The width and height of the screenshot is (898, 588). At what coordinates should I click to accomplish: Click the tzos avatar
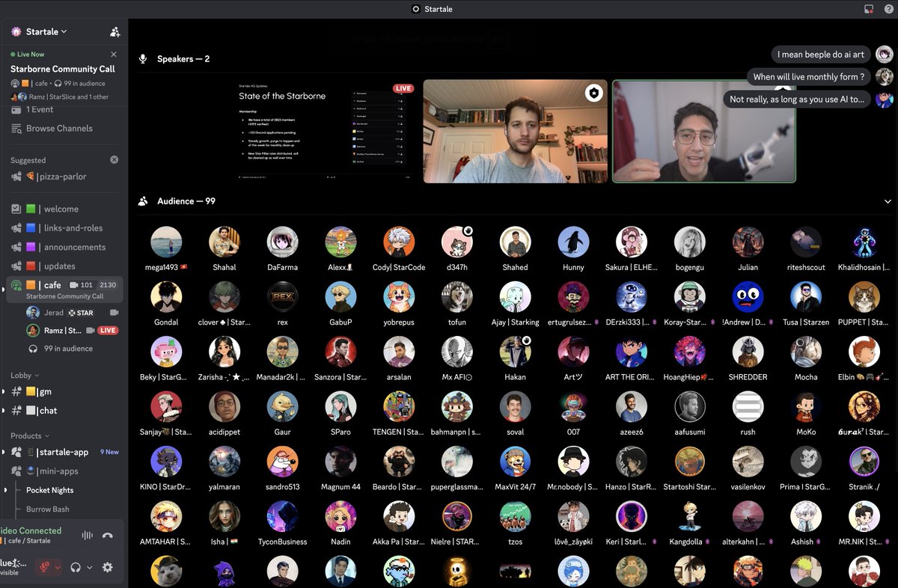[x=515, y=516]
